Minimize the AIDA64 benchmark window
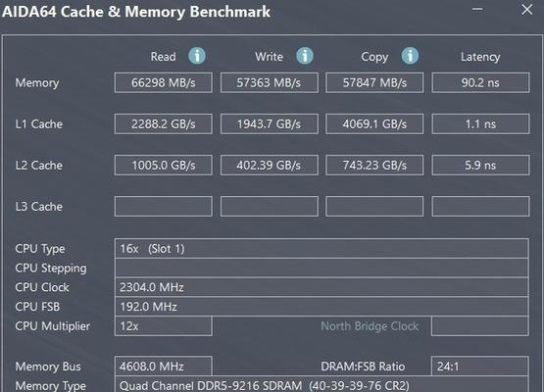This screenshot has width=544, height=392. (x=477, y=10)
